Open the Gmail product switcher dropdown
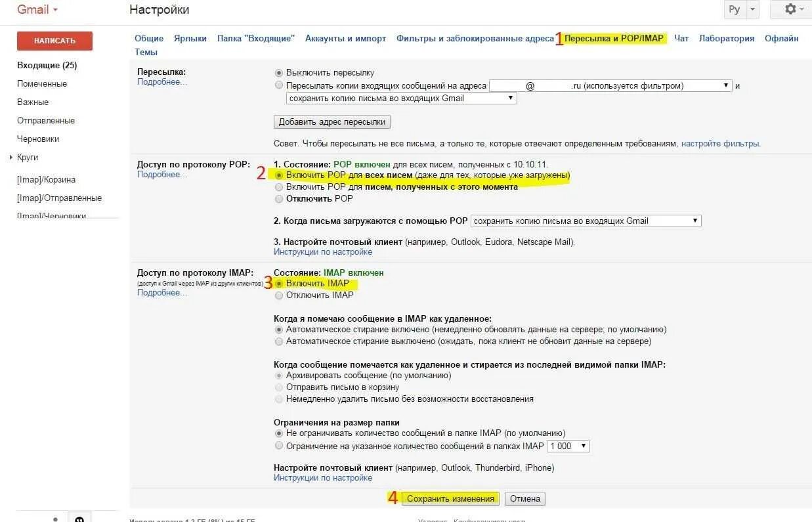Image resolution: width=812 pixels, height=522 pixels. coord(37,10)
